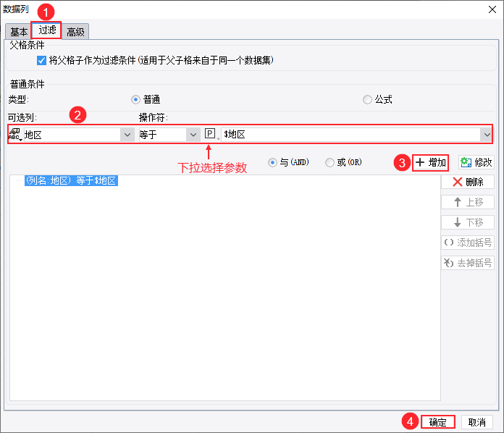The height and width of the screenshot is (433, 504).
Task: Open the 高级 tab
Action: pyautogui.click(x=75, y=32)
